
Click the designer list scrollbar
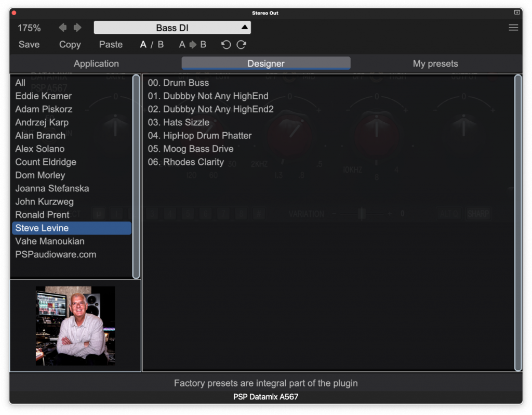tap(136, 177)
